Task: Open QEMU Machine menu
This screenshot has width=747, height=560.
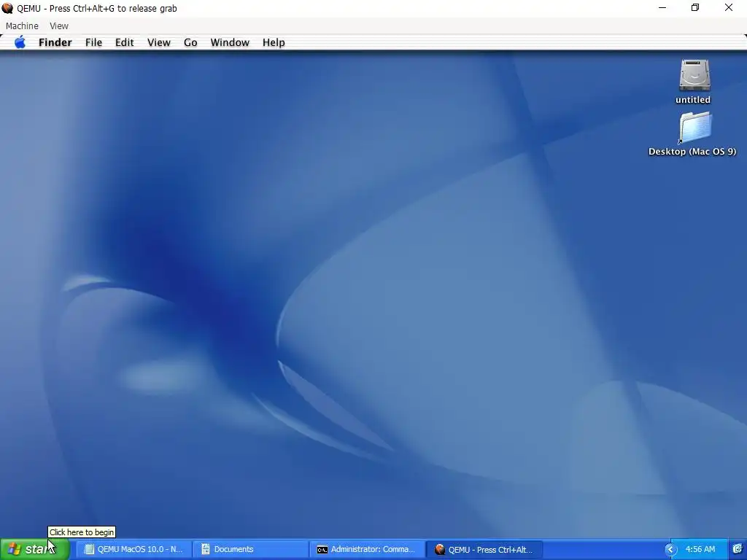Action: pyautogui.click(x=22, y=26)
